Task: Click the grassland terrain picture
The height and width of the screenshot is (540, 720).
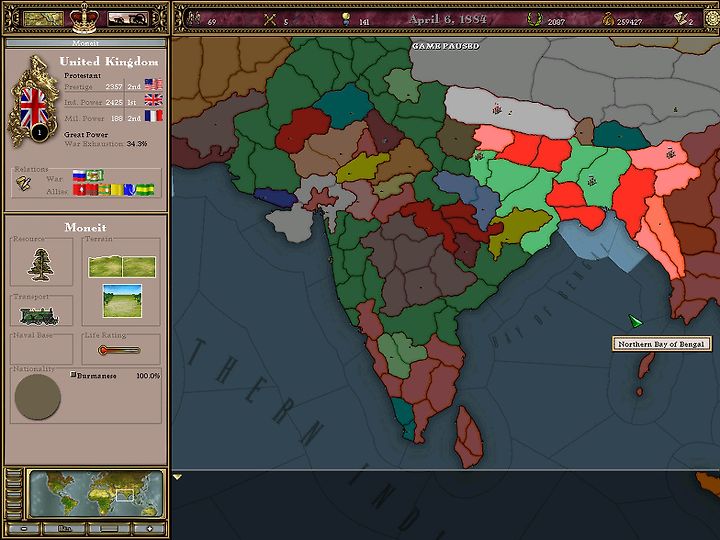Action: click(x=122, y=301)
